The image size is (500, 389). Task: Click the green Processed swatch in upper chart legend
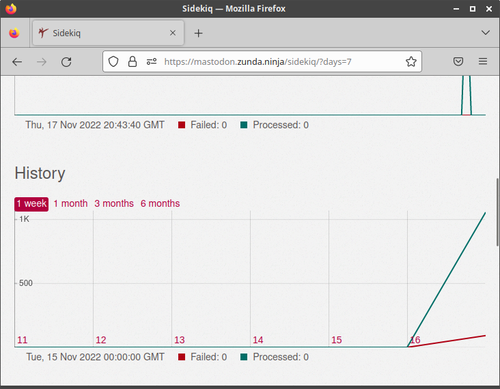click(x=244, y=125)
